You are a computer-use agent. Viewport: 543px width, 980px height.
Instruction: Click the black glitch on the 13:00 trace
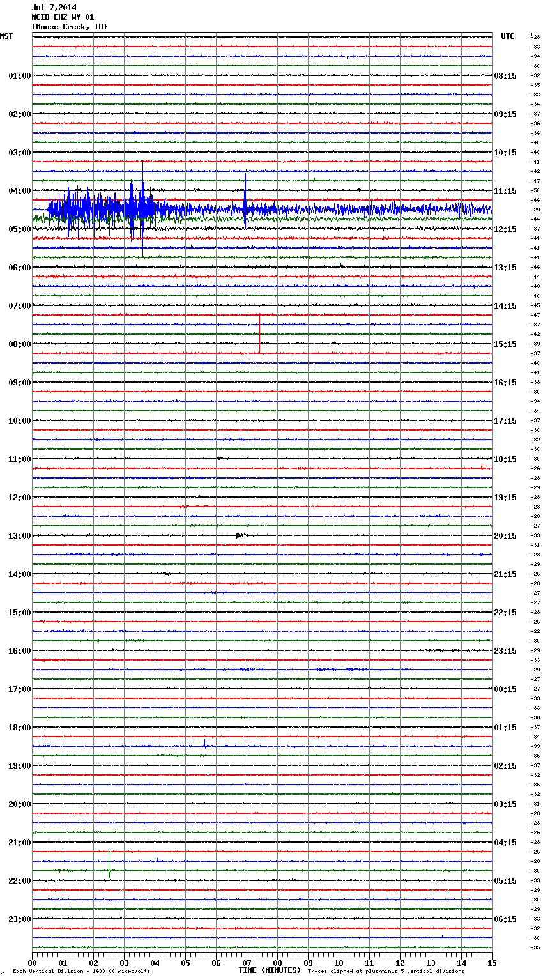pos(239,537)
